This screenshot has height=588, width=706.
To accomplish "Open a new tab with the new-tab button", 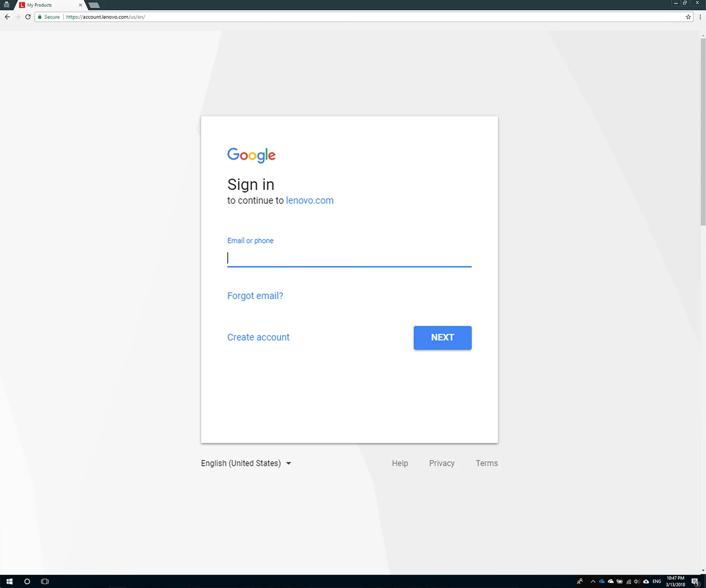I will click(94, 5).
